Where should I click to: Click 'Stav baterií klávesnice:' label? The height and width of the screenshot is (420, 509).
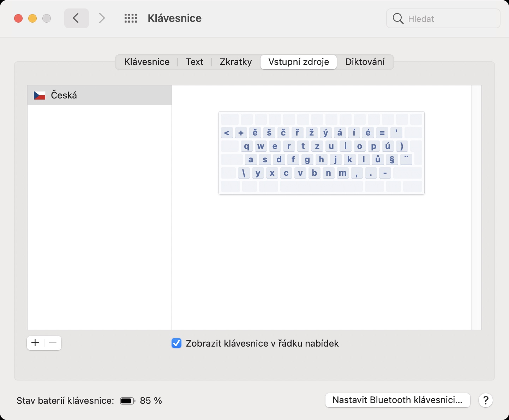pyautogui.click(x=65, y=401)
